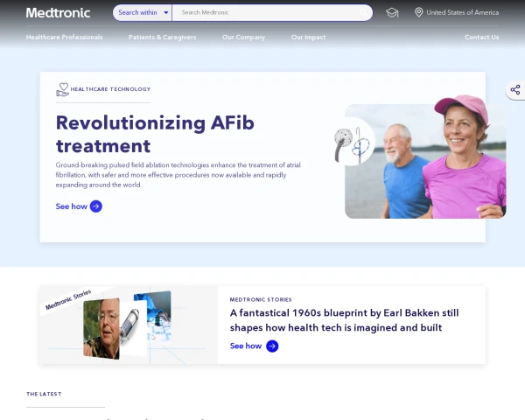
Task: Click the heart-in-hand Healthcare Technology icon
Action: coord(63,89)
